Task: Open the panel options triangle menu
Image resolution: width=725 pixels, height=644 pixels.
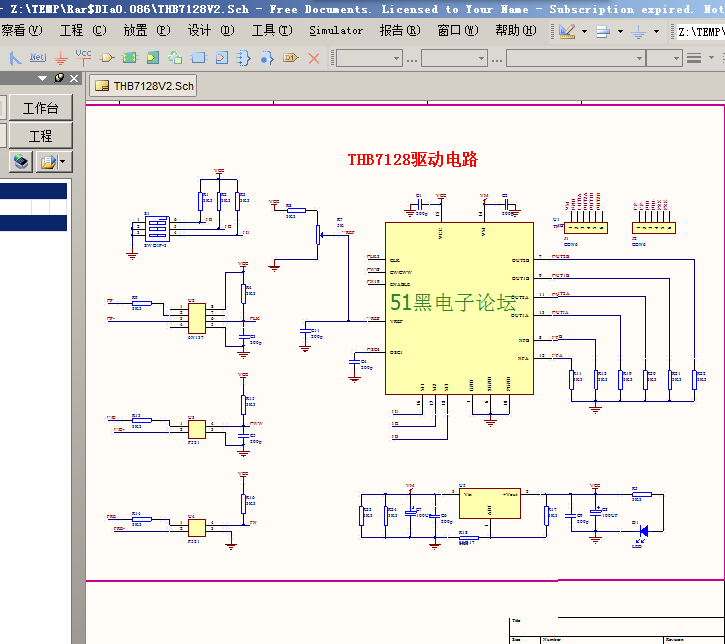Action: [42, 78]
